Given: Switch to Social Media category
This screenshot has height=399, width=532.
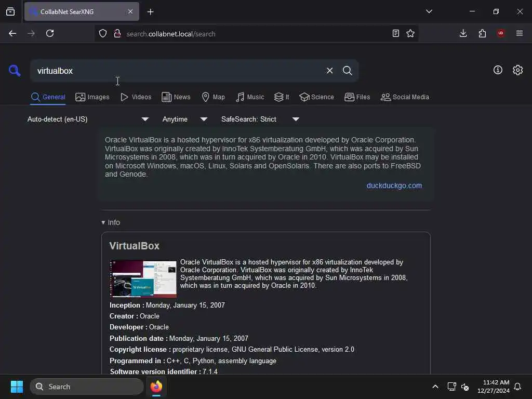Looking at the screenshot, I should (x=405, y=97).
